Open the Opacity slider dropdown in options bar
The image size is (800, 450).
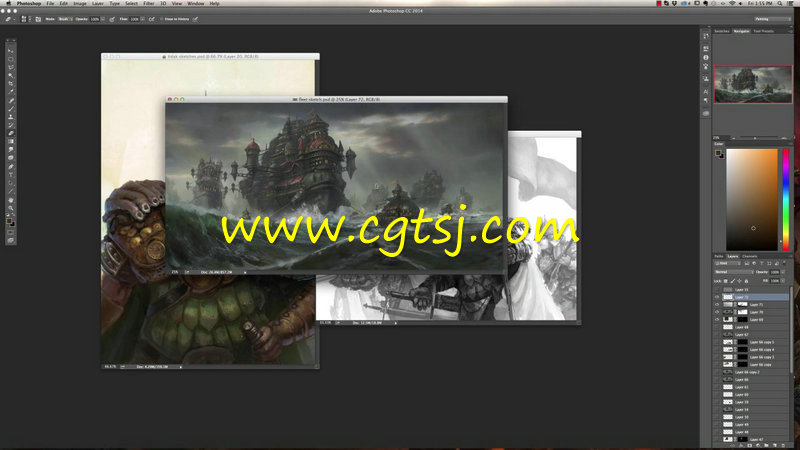click(103, 19)
